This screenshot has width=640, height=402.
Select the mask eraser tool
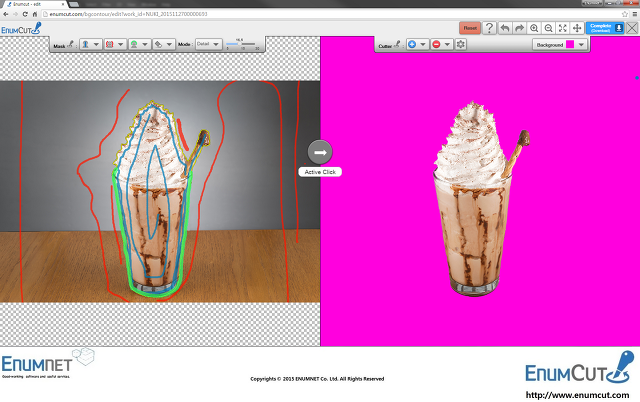click(158, 44)
